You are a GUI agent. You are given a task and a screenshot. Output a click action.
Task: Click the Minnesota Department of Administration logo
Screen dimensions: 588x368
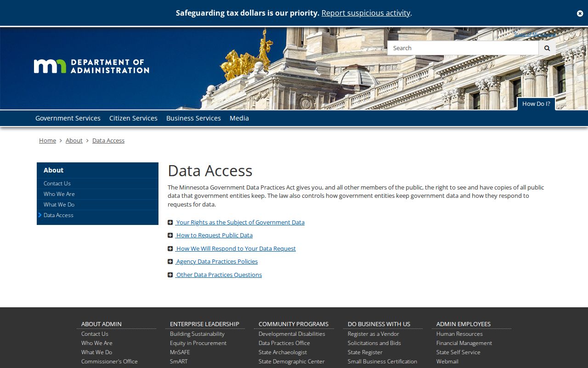pyautogui.click(x=91, y=66)
